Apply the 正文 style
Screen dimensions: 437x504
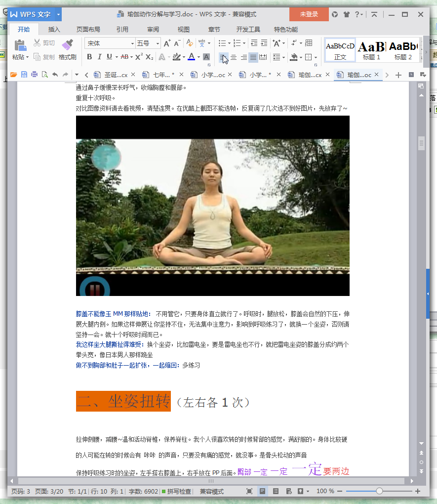pos(340,50)
